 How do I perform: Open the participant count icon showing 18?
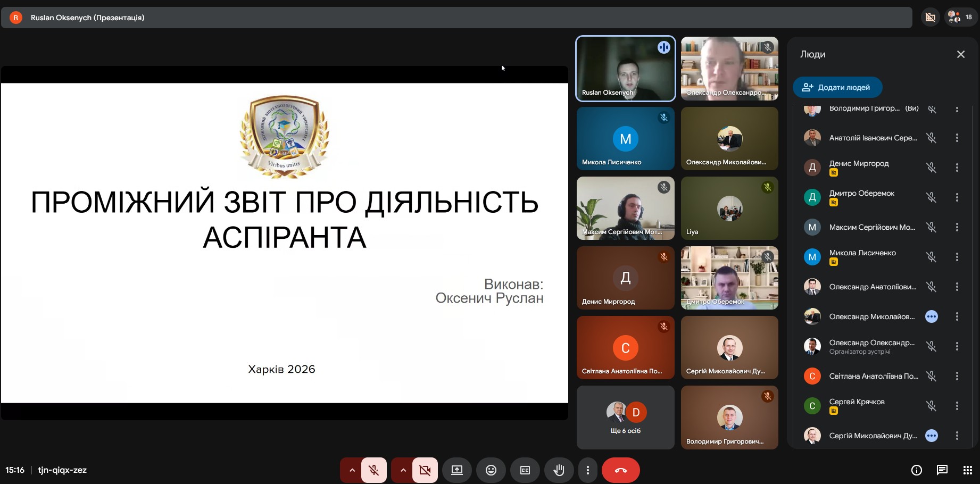coord(960,18)
